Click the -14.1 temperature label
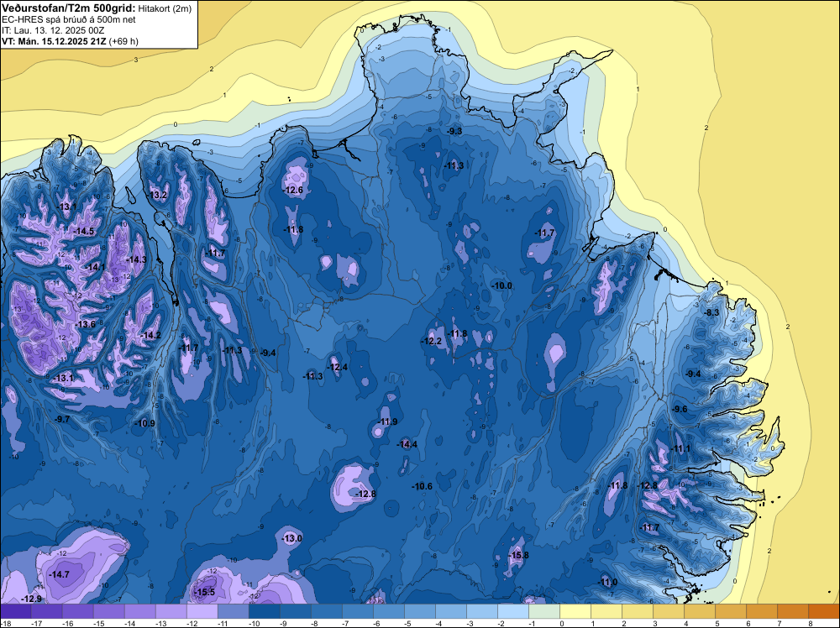The width and height of the screenshot is (840, 628). (95, 267)
